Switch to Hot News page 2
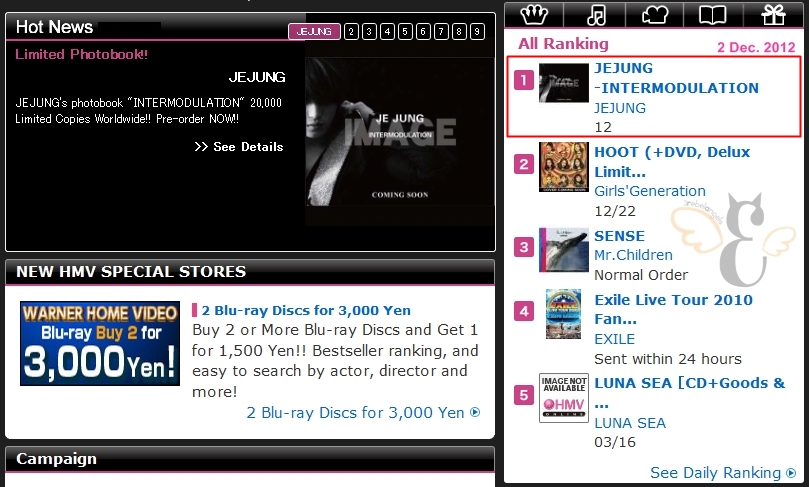 coord(351,31)
